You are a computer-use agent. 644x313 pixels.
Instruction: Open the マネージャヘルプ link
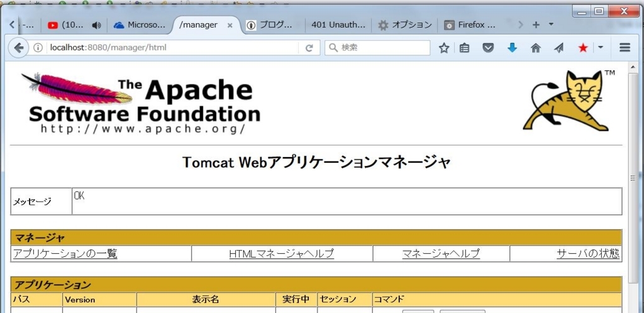coord(441,254)
